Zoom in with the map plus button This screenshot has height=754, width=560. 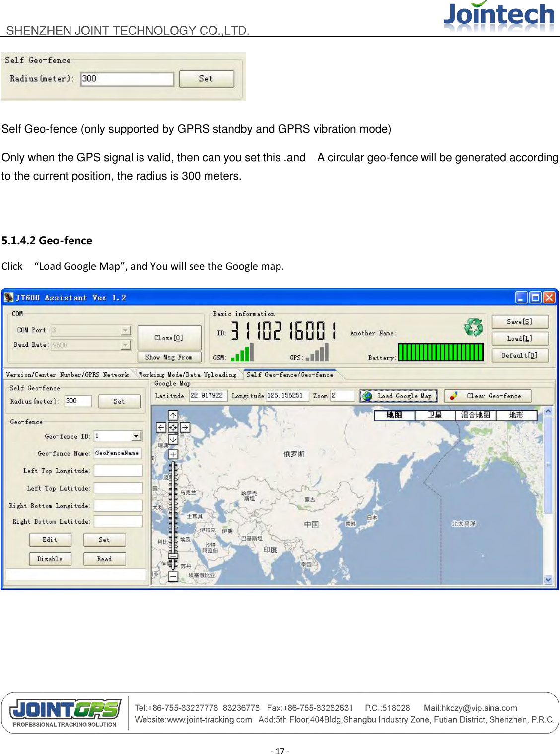pos(173,453)
